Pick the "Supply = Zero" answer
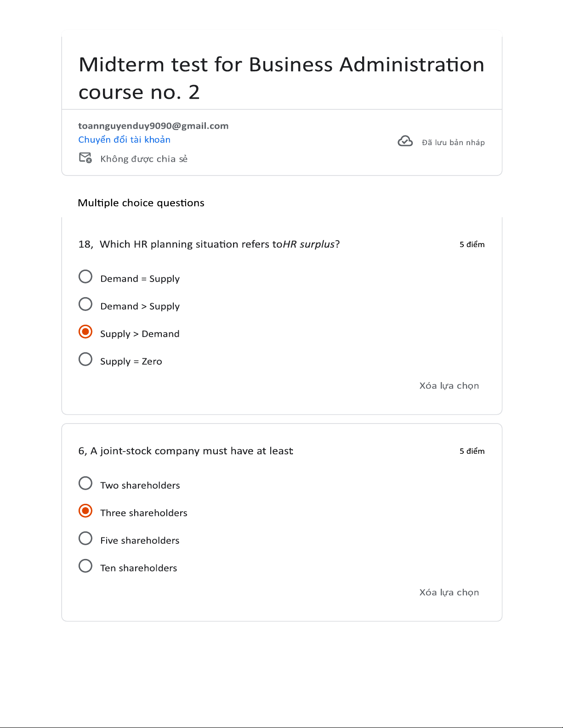The width and height of the screenshot is (563, 728). pyautogui.click(x=85, y=360)
